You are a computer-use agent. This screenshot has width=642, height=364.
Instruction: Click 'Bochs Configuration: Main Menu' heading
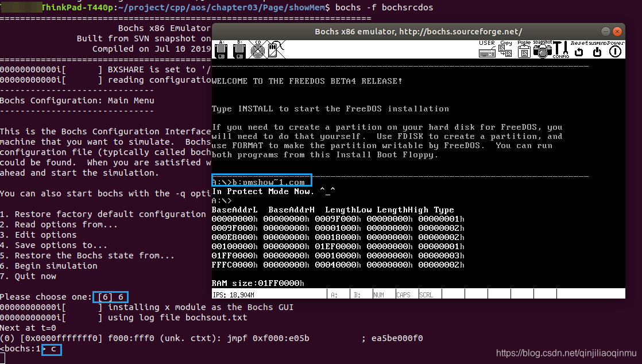(x=77, y=100)
